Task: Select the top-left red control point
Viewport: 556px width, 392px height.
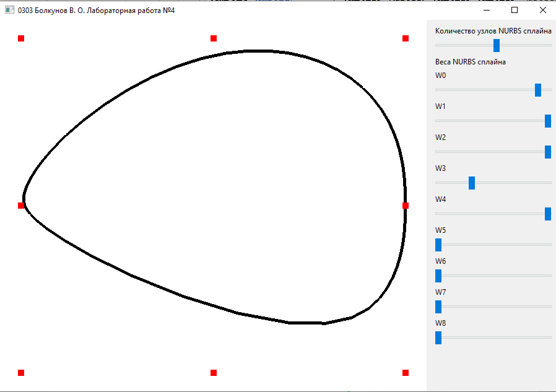Action: pos(21,38)
